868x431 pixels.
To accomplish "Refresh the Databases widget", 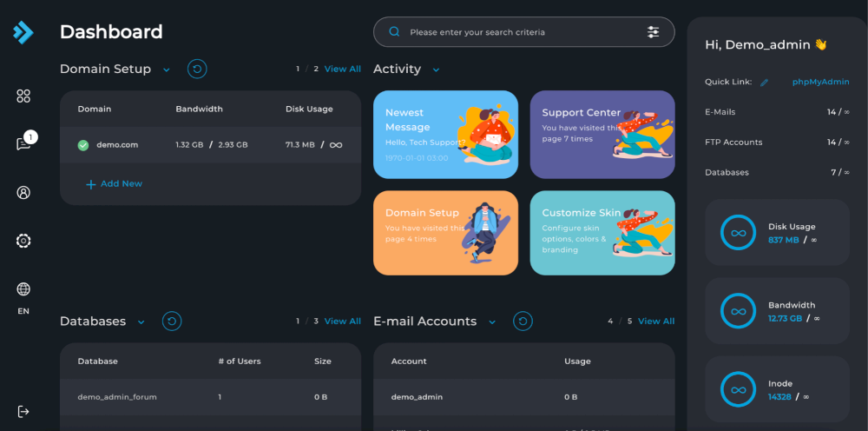I will 172,322.
